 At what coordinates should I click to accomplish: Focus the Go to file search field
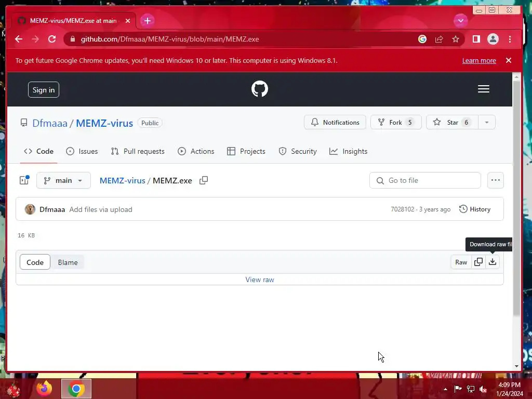click(x=425, y=180)
